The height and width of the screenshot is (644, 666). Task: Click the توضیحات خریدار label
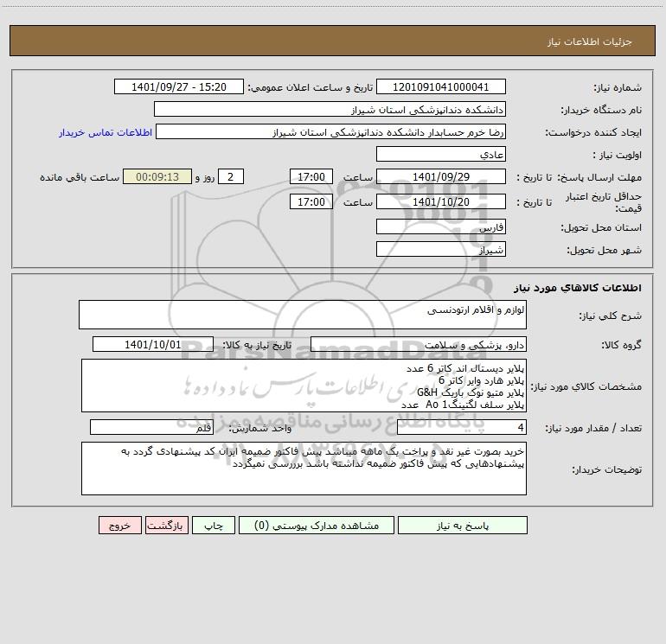pos(607,469)
